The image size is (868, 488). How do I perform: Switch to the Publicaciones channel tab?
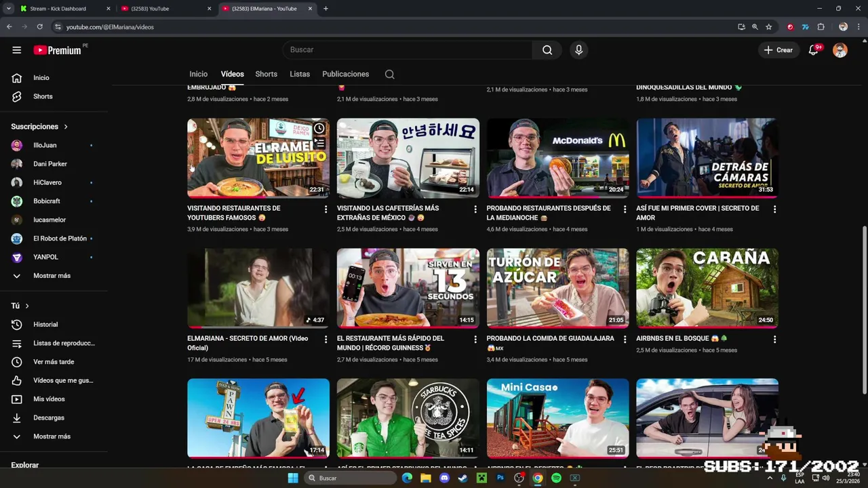point(345,75)
